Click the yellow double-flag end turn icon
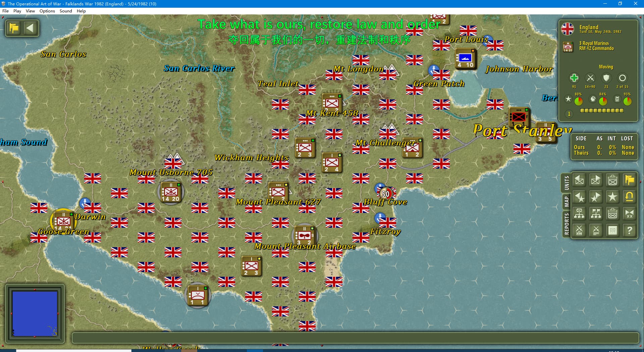The image size is (644, 352). click(x=629, y=180)
